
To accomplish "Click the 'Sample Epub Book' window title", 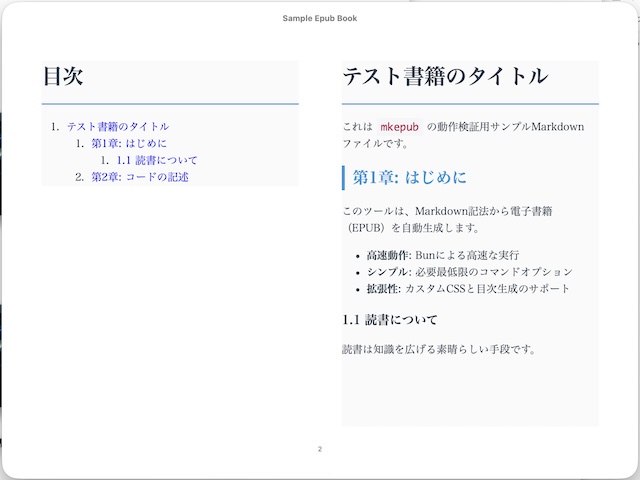I will [x=320, y=18].
